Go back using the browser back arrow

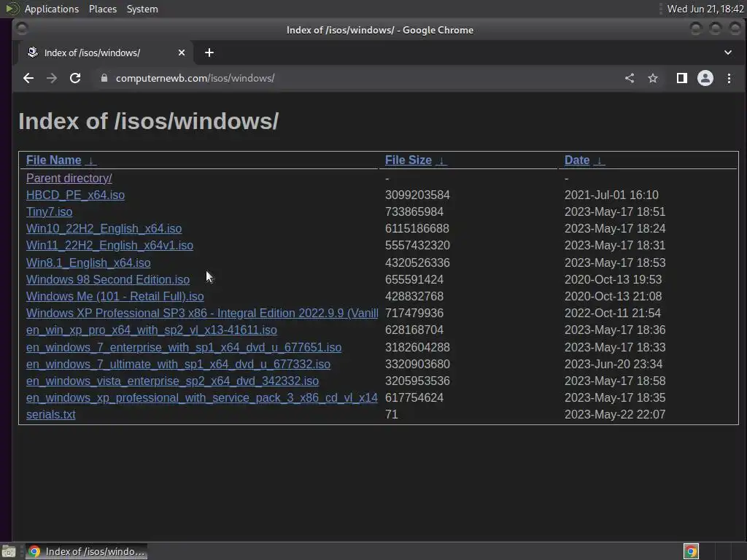tap(28, 78)
